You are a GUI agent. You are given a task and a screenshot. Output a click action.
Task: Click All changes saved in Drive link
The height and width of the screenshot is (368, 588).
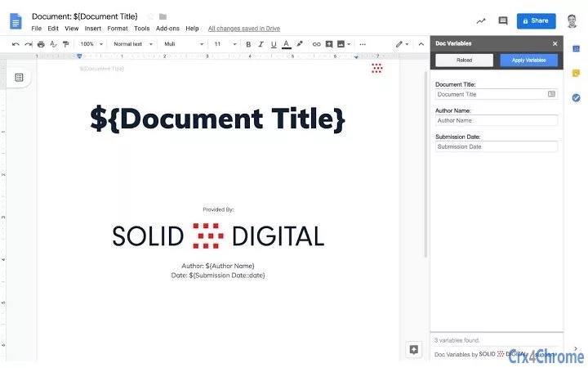[244, 29]
